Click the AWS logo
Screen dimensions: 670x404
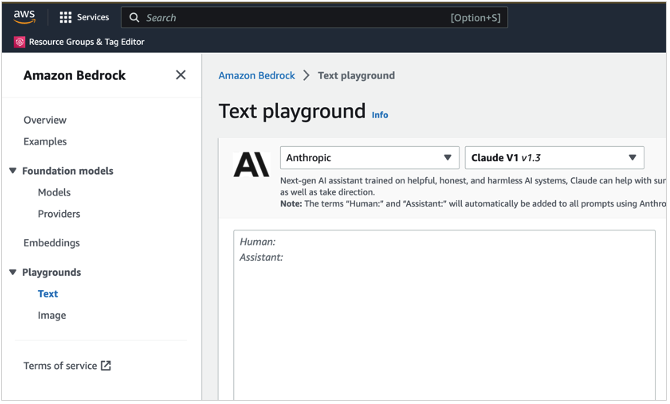click(x=24, y=16)
